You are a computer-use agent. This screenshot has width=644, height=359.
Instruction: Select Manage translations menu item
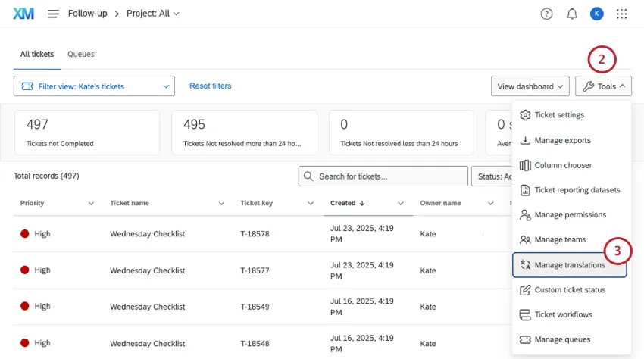point(569,265)
